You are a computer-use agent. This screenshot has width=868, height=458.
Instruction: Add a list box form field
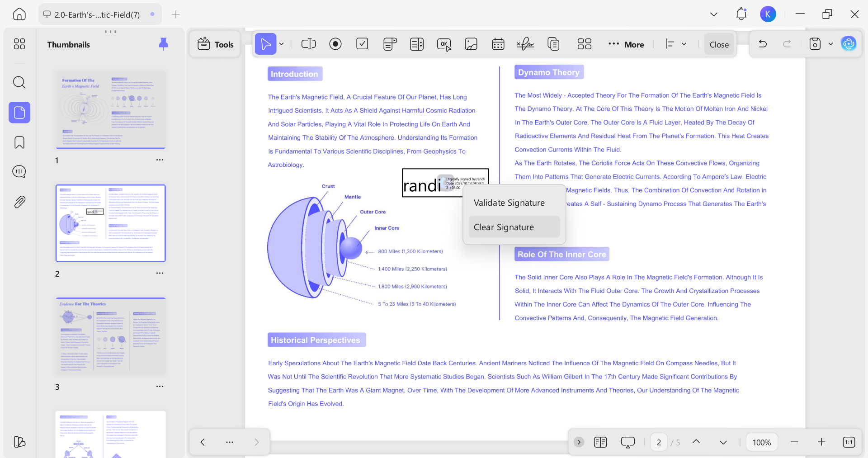tap(417, 44)
